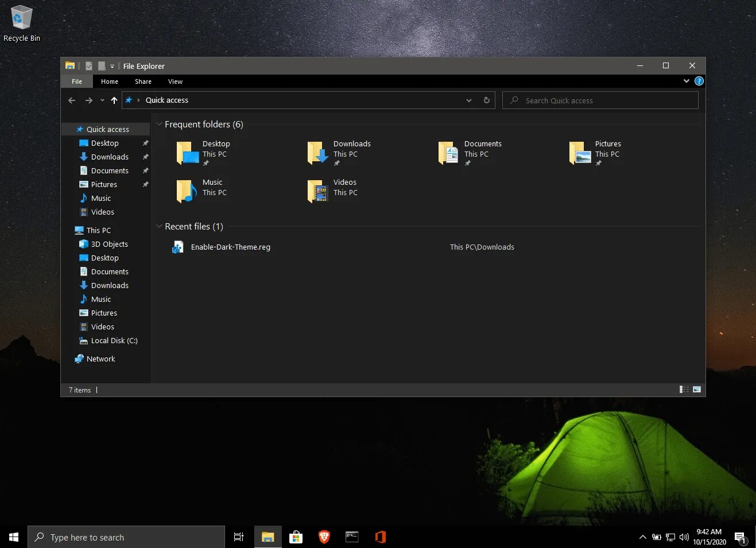
Task: Open the Recycle Bin desktop icon
Action: 22,24
